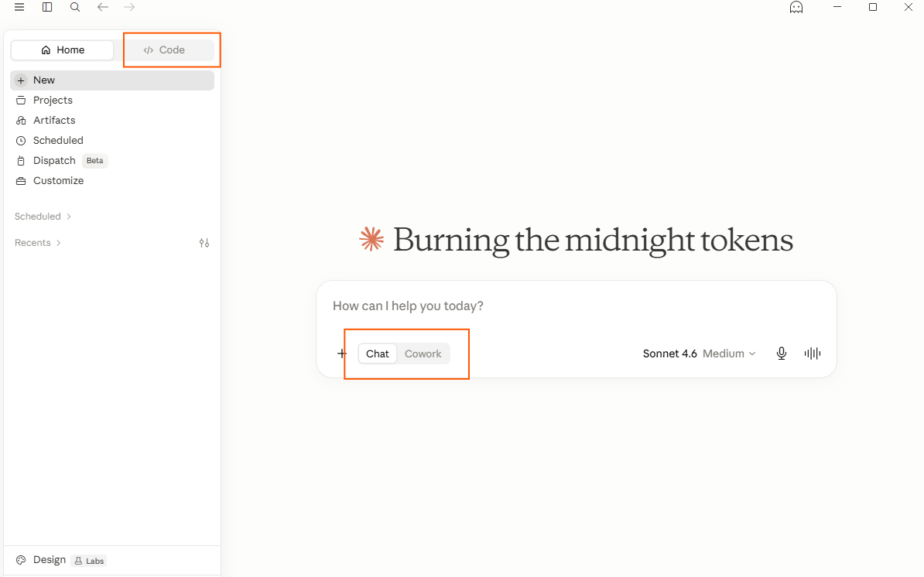
Task: Expand the Recents section
Action: click(38, 243)
